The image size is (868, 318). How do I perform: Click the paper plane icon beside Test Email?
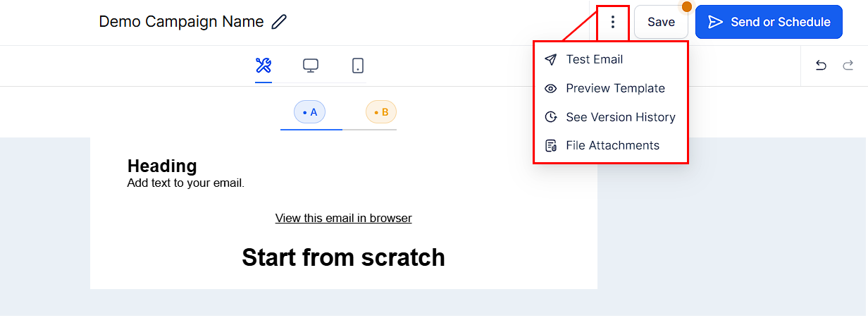pyautogui.click(x=551, y=59)
